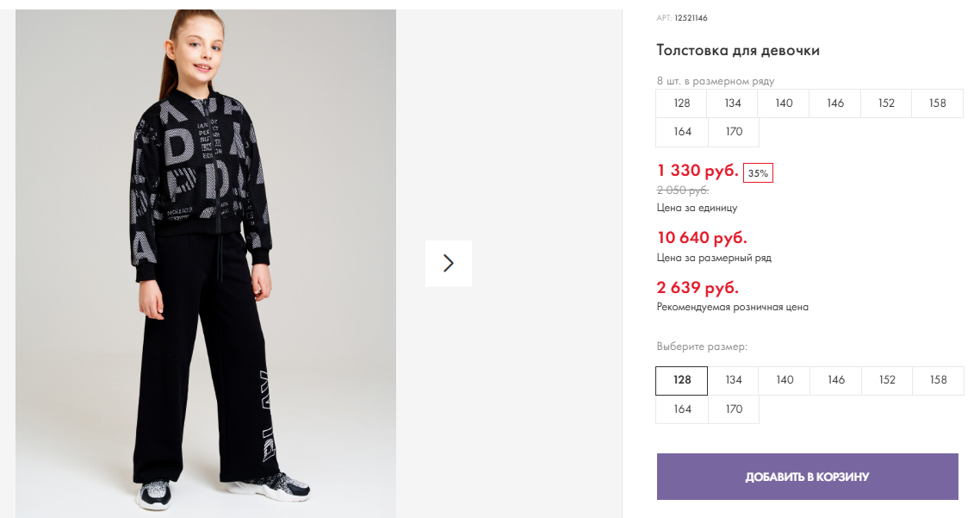Click the 35% discount badge
980x518 pixels.
(x=758, y=173)
